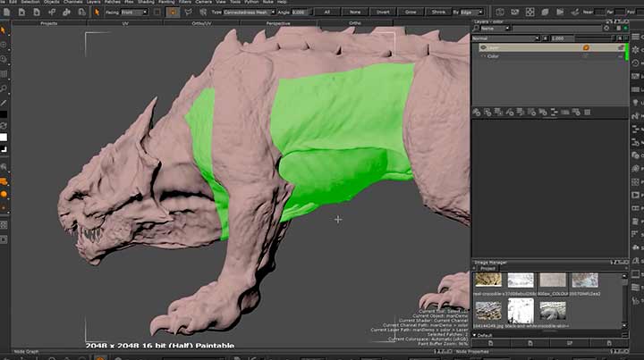The width and height of the screenshot is (644, 360).
Task: Toggle the swap foreground background colors icon
Action: click(x=4, y=126)
